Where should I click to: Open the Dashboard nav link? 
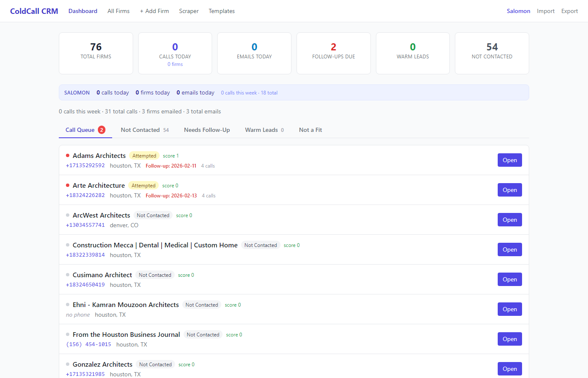[x=83, y=11]
